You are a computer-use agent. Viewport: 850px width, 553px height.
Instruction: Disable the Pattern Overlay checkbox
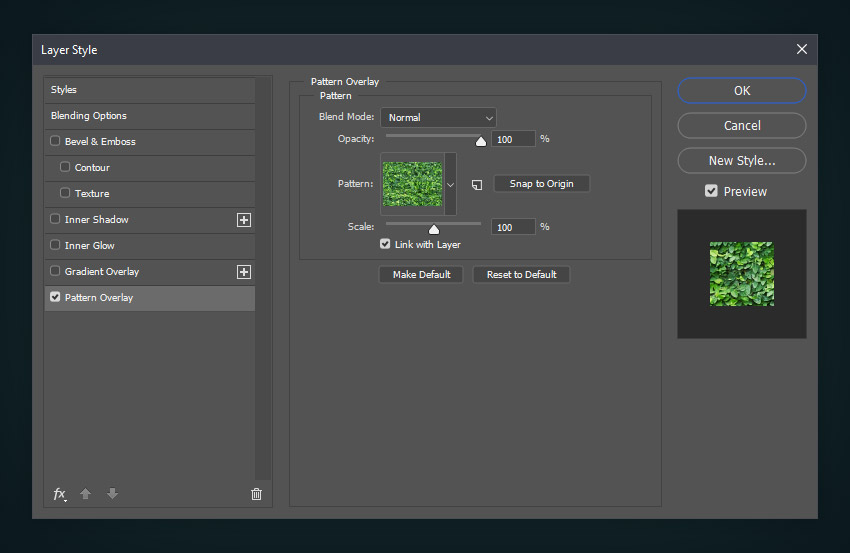coord(55,298)
